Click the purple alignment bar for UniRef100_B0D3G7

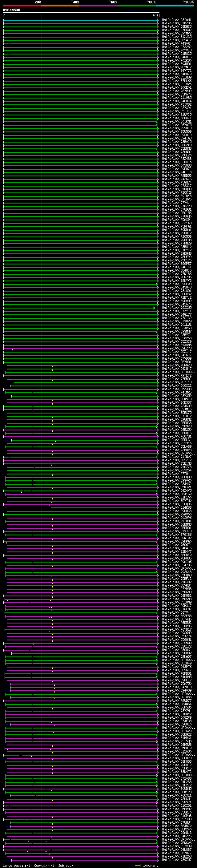[82, 403]
